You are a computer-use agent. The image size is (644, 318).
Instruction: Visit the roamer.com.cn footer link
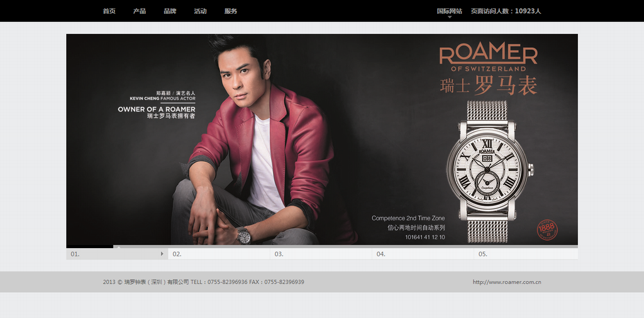507,282
